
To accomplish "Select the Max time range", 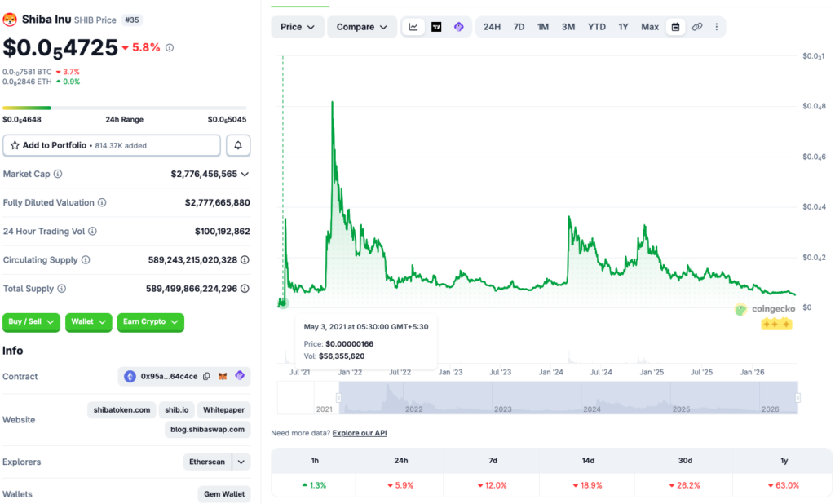I will pyautogui.click(x=650, y=27).
